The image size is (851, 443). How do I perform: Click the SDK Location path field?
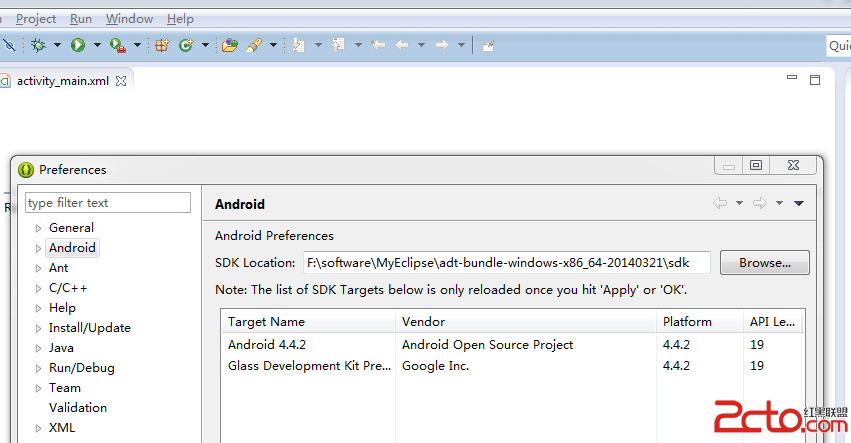(x=506, y=263)
